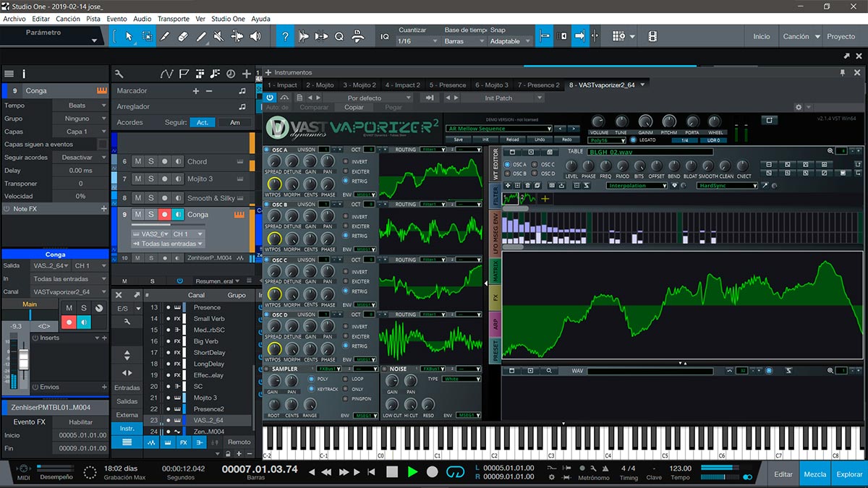Screen dimensions: 868x488
Task: Click the Instrumentos plus add icon
Action: [x=268, y=72]
